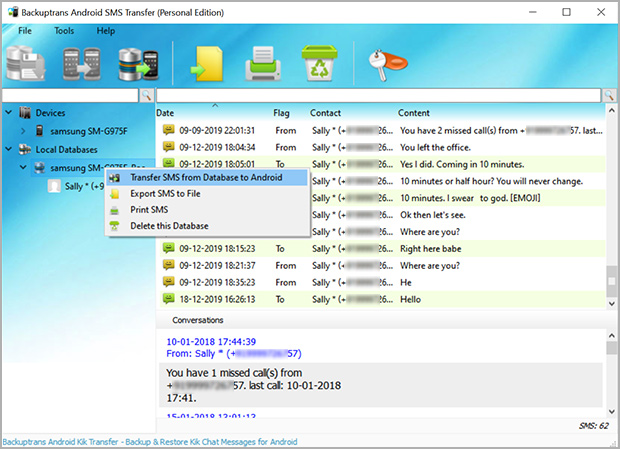Open the File menu
This screenshot has height=449, width=620.
(25, 31)
